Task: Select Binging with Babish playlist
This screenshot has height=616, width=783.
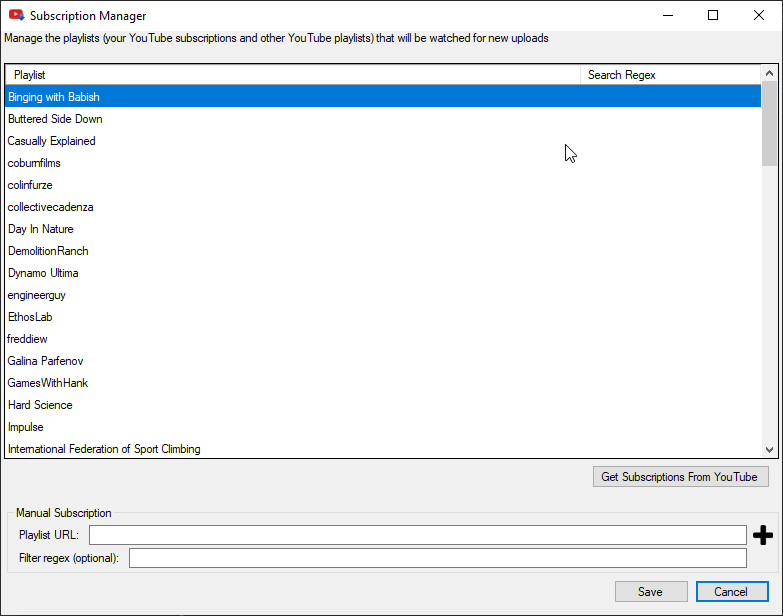Action: pyautogui.click(x=383, y=97)
